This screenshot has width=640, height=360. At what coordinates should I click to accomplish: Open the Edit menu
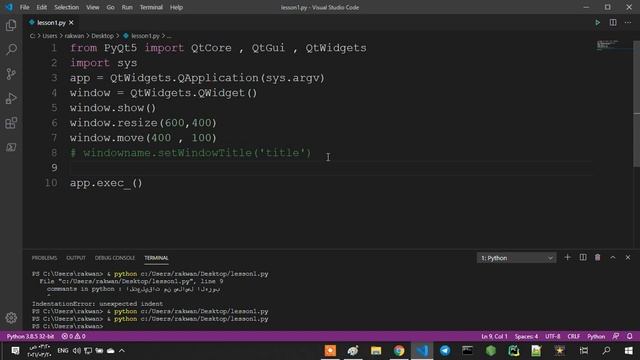[41, 7]
